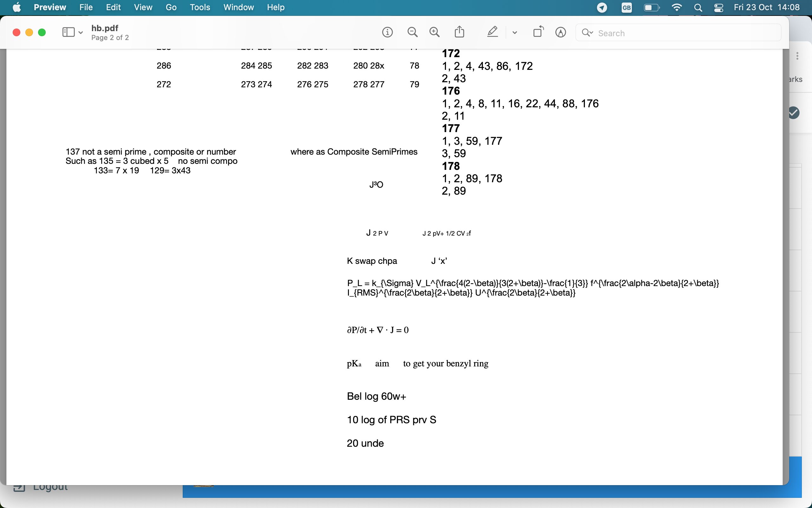Click the location services arrow icon in menu bar

pyautogui.click(x=602, y=7)
